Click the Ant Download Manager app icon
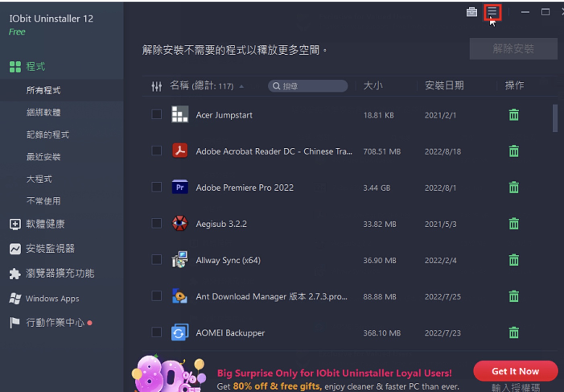The image size is (564, 392). tap(180, 296)
